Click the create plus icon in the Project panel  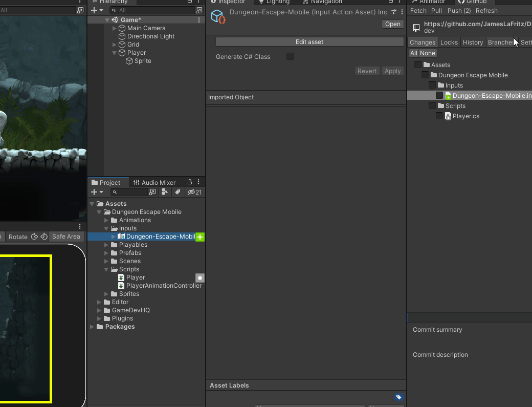pyautogui.click(x=93, y=192)
